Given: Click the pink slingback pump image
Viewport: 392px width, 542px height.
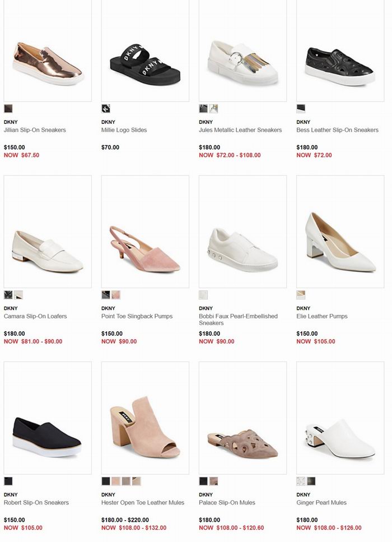Looking at the screenshot, I should [x=145, y=231].
